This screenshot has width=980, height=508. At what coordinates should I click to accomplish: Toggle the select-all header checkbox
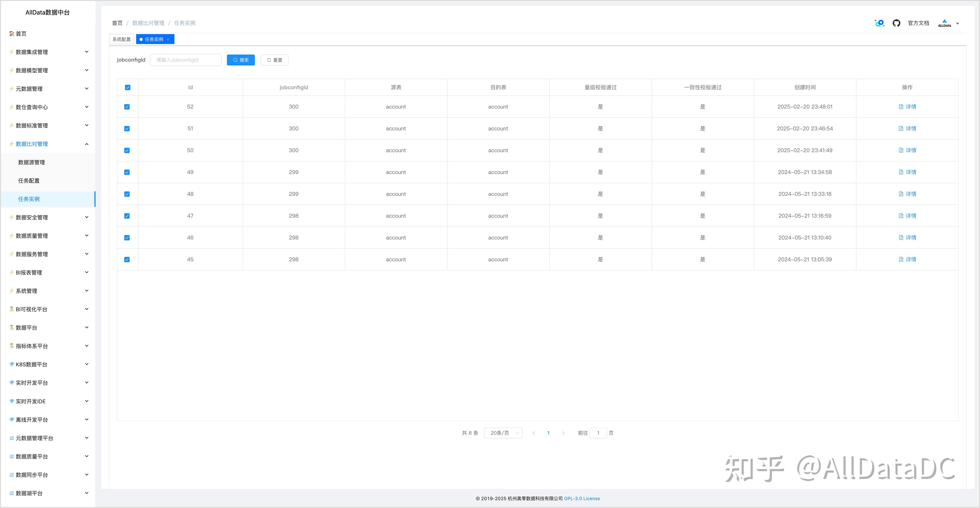tap(128, 87)
